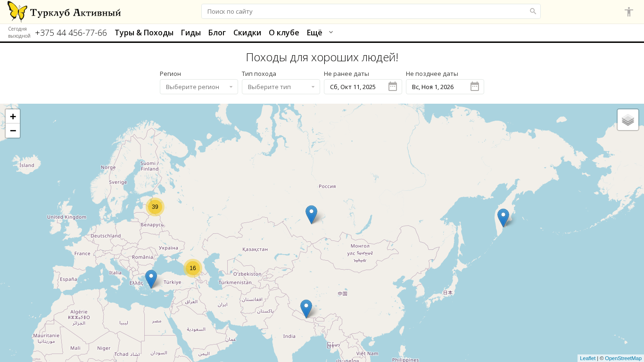Click the Deutschland label on the map
Viewport: 644px width, 362px height.
(x=106, y=236)
